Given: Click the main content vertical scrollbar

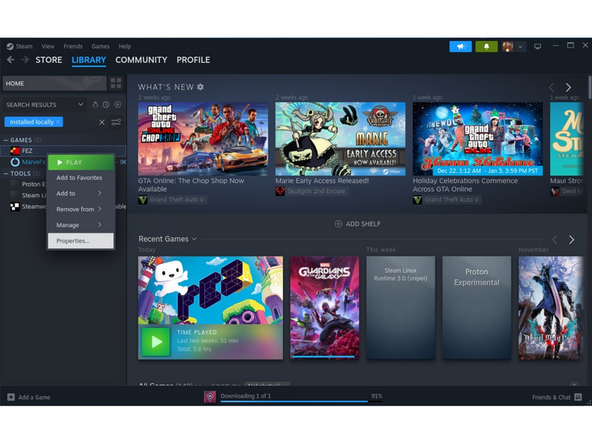Looking at the screenshot, I should [590, 88].
